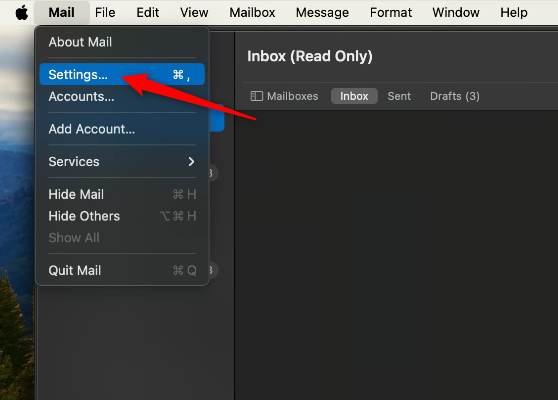Choose Hide Mail from the menu
Screen dimensions: 558x400
[x=122, y=194]
